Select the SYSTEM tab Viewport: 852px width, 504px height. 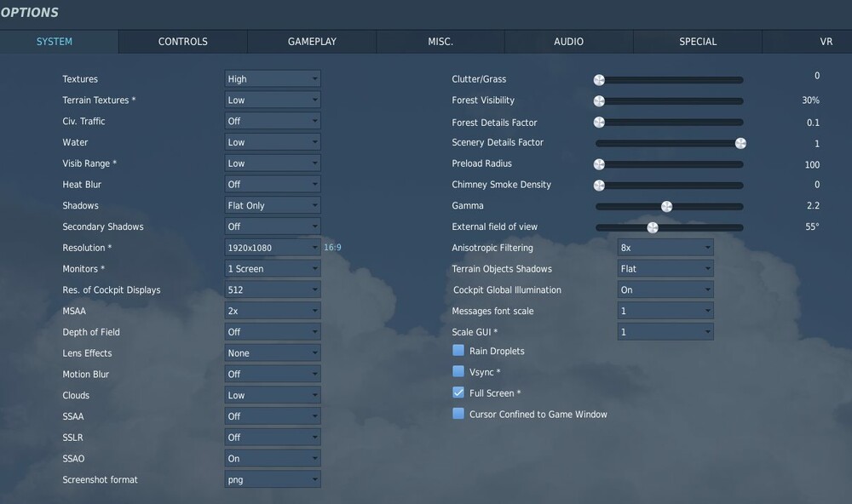click(60, 42)
